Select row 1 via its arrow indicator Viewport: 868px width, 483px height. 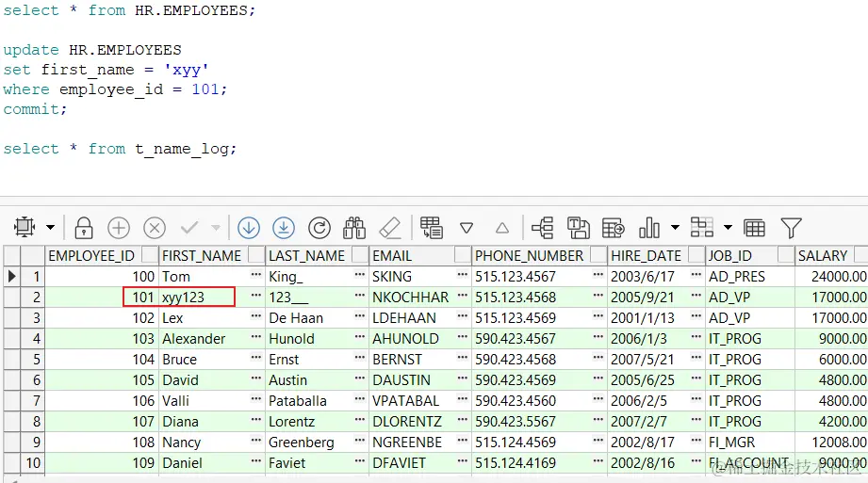click(x=11, y=276)
